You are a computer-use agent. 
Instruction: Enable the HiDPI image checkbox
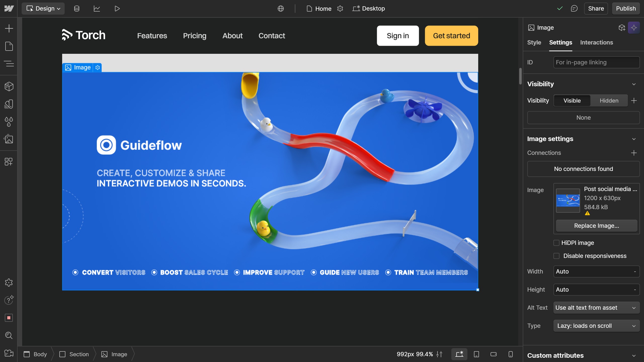click(x=556, y=243)
